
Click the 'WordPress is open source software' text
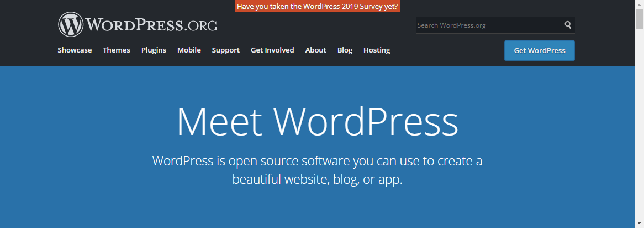[317, 169]
